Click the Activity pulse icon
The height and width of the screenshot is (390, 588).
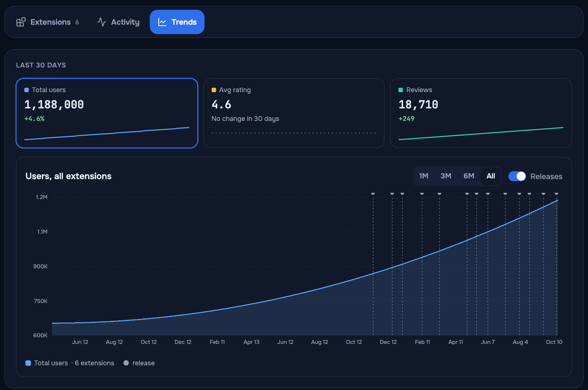pos(102,22)
